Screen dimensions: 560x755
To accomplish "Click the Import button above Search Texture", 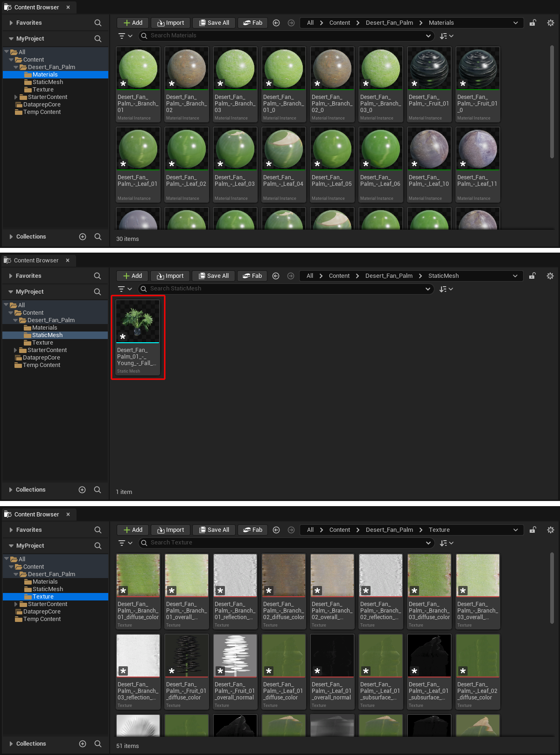I will tap(170, 530).
